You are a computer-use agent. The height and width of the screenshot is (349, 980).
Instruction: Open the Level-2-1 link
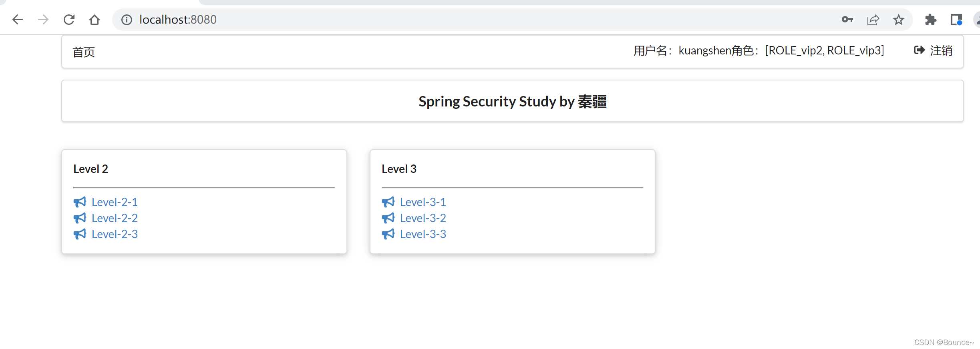click(115, 202)
